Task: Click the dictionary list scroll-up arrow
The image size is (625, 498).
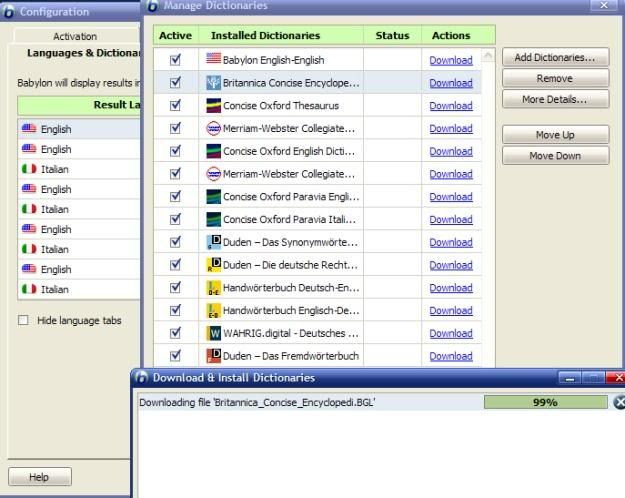Action: pos(488,56)
